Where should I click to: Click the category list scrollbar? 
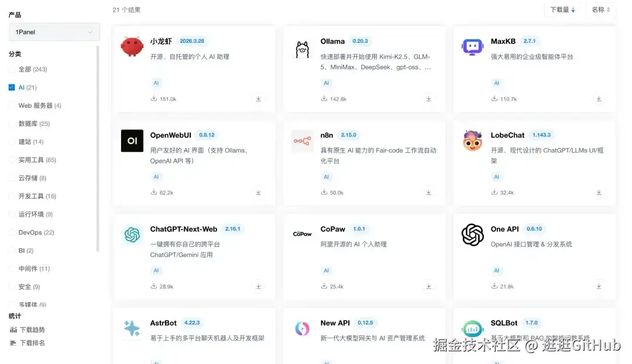(98, 148)
